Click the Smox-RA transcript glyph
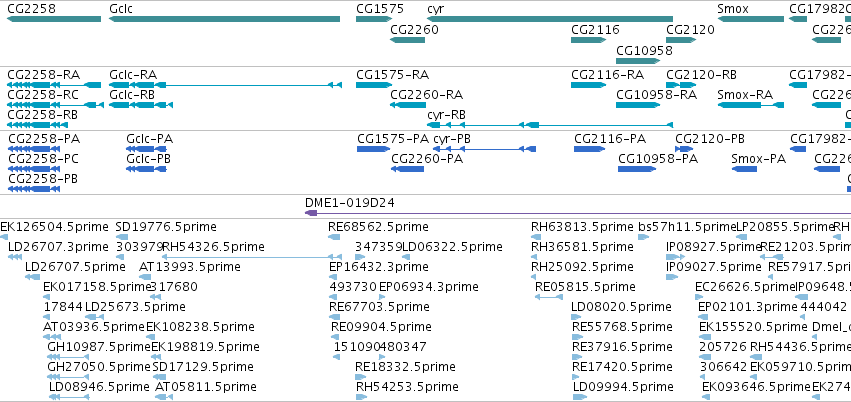The height and width of the screenshot is (402, 851). point(751,105)
